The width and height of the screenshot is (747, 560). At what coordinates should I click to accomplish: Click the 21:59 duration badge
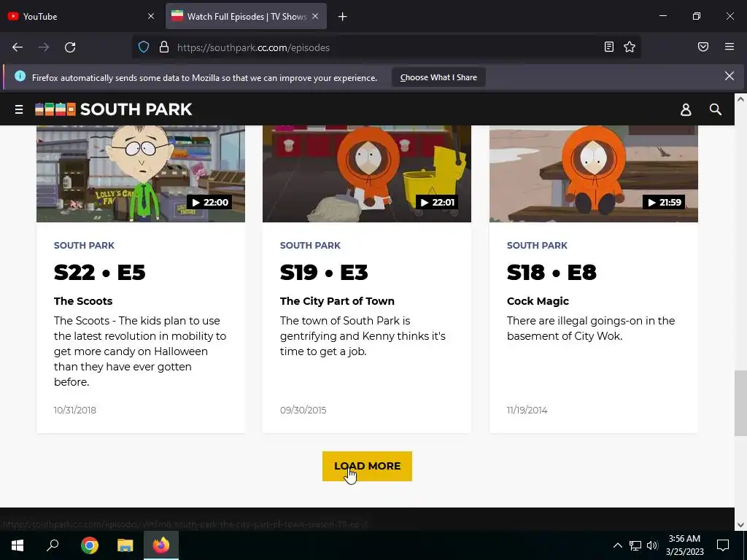coord(664,203)
